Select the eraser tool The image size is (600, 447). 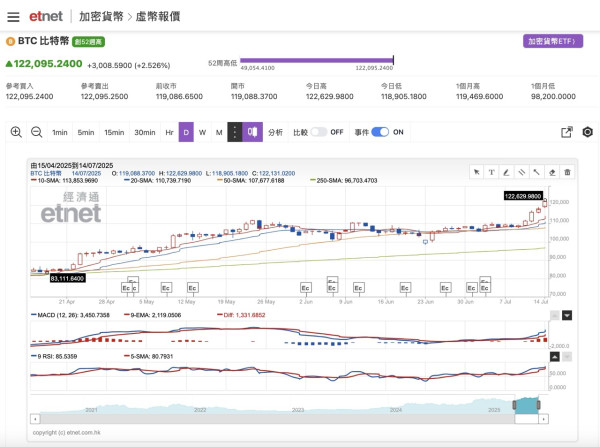click(552, 172)
